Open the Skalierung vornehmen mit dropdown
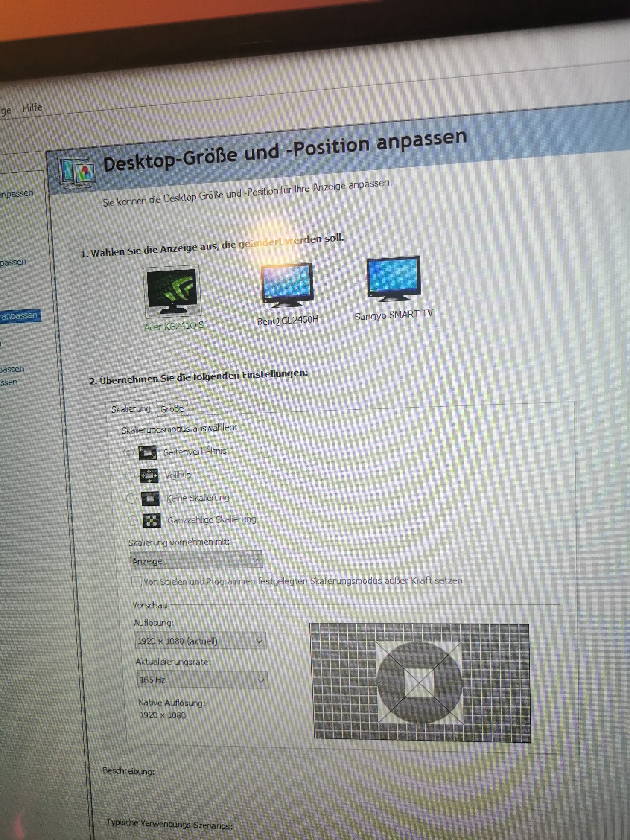This screenshot has width=630, height=840. coord(196,560)
